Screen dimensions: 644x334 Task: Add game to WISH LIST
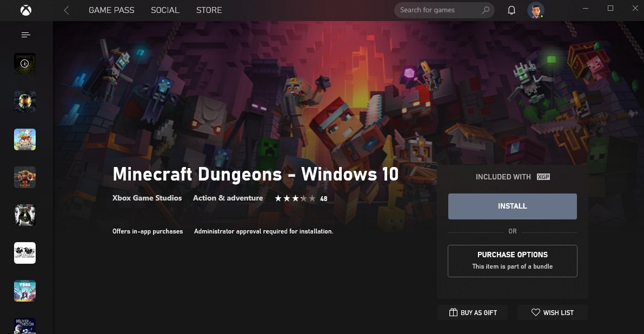tap(553, 313)
